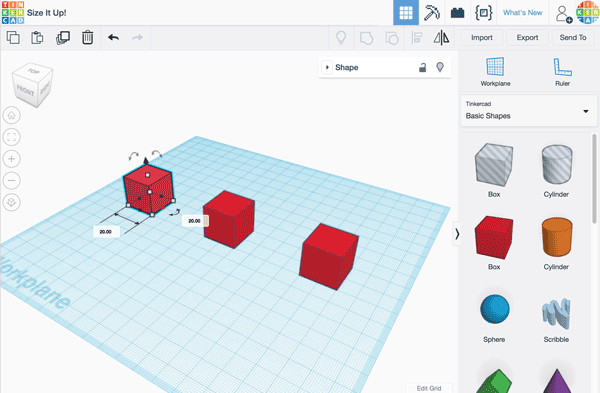The height and width of the screenshot is (393, 600).
Task: Zoom in with the plus button
Action: pos(11,159)
